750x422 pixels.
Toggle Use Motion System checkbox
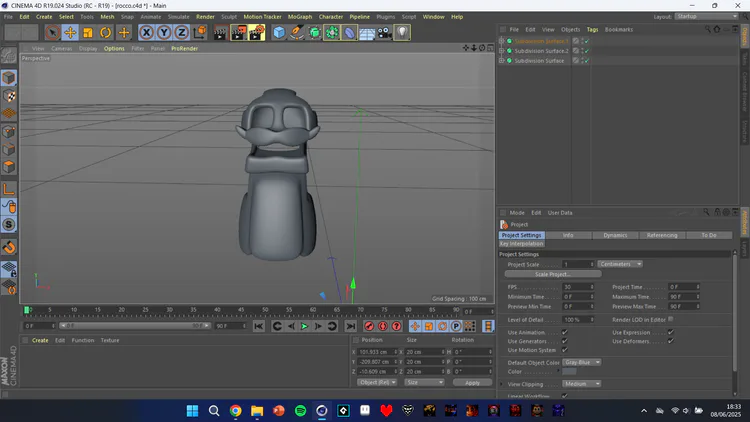coord(565,350)
